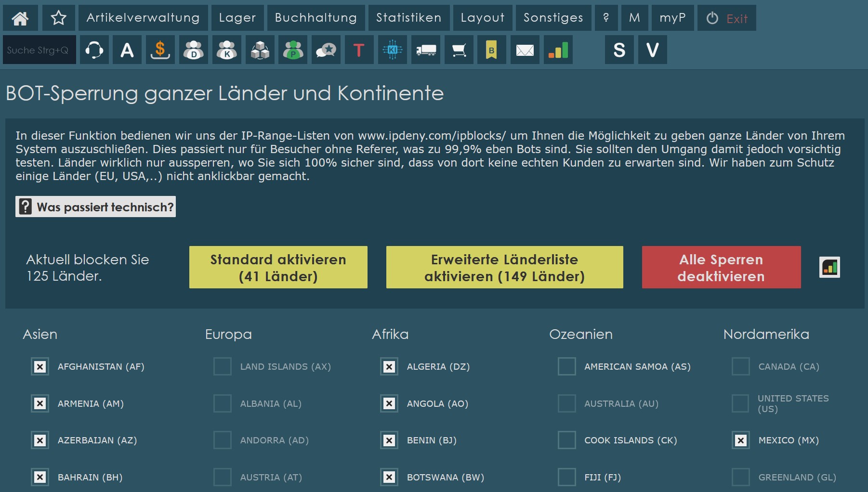Click the V toolbar button
Screen dimensions: 868x492
653,50
